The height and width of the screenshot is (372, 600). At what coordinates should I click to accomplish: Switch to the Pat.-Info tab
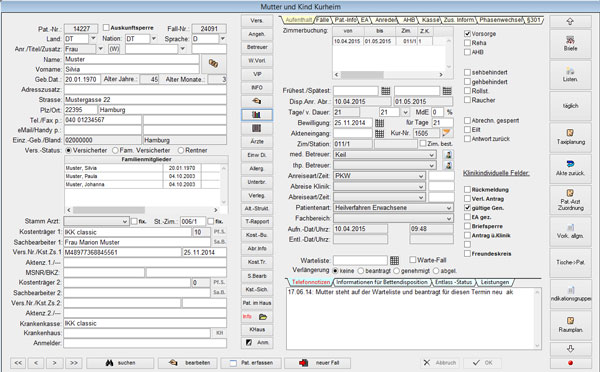[x=345, y=20]
